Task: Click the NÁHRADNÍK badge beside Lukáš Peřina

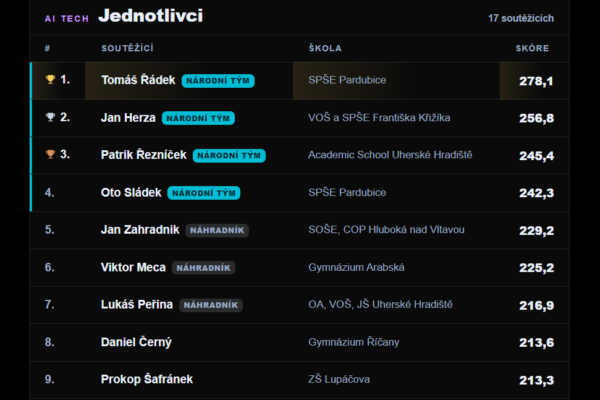Action: tap(211, 305)
